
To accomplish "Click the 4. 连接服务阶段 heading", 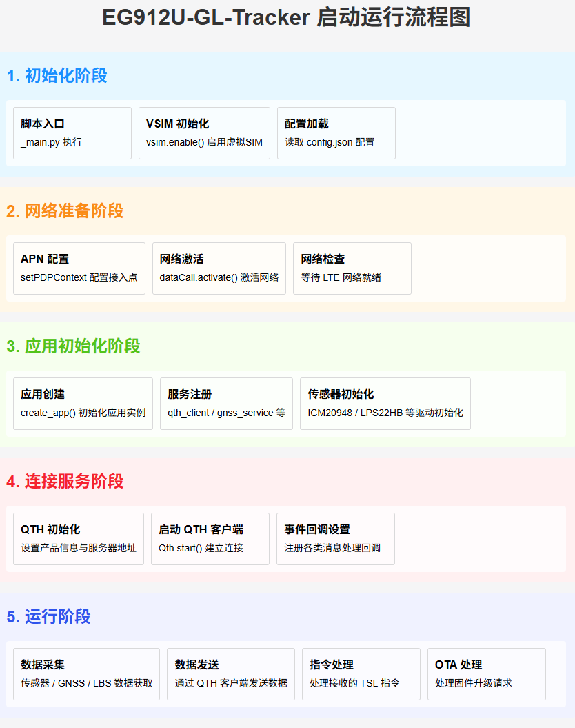I will click(65, 482).
